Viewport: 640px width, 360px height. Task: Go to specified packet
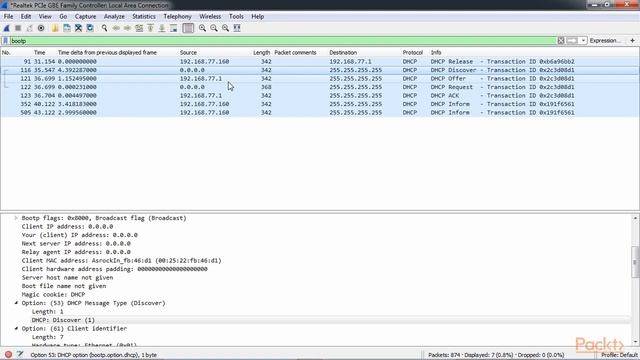tap(139, 28)
